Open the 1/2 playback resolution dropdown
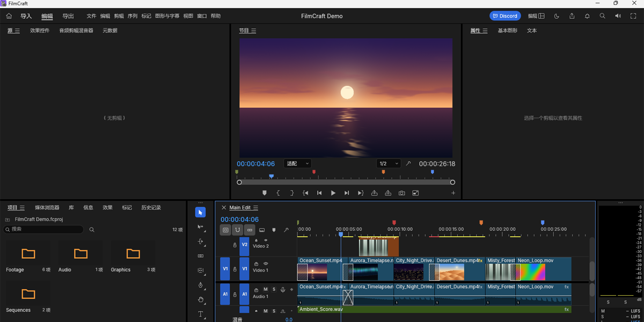This screenshot has width=644, height=322. point(389,164)
